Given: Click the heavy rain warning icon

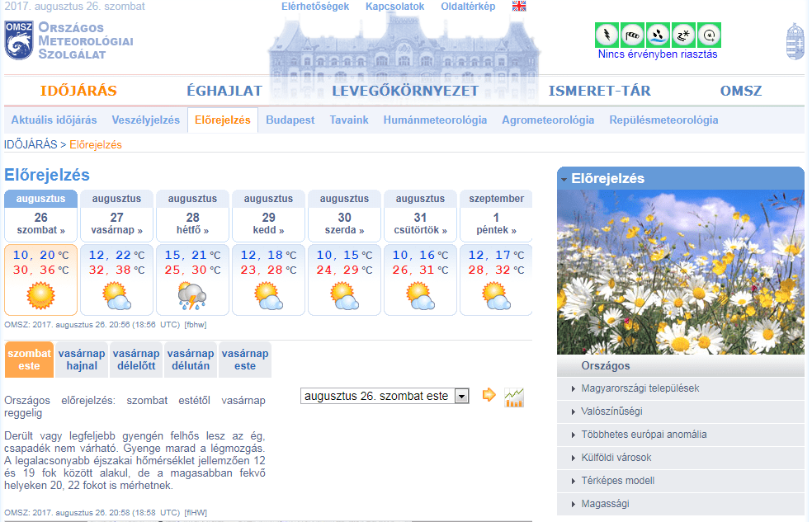Looking at the screenshot, I should point(658,35).
